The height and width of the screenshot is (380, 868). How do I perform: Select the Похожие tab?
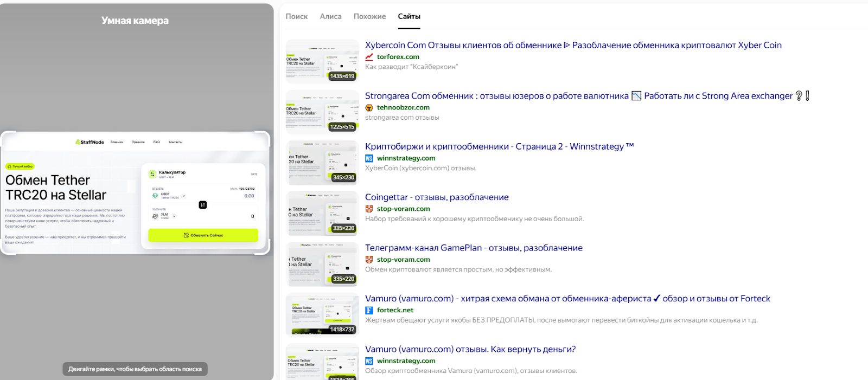[x=369, y=16]
